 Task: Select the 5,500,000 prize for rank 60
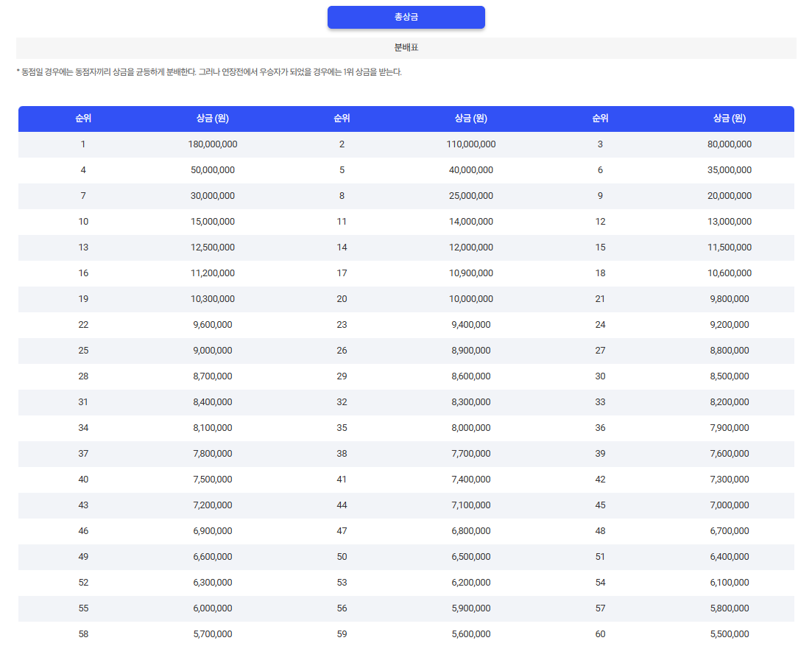click(x=729, y=634)
